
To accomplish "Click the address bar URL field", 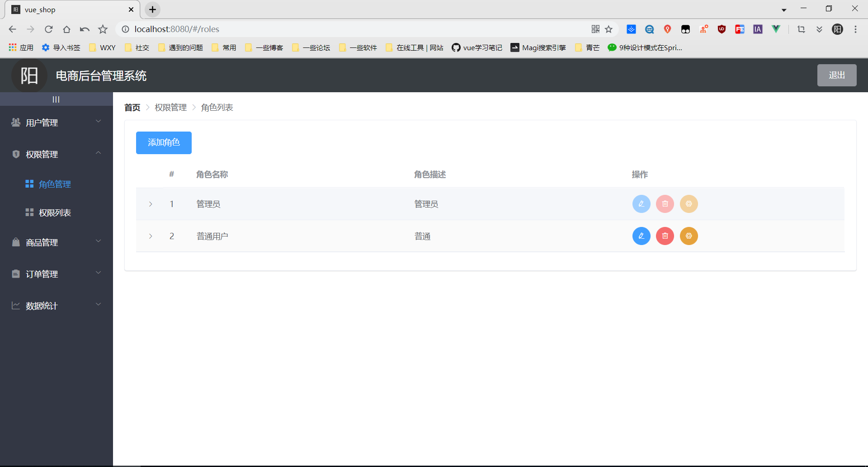I will tap(357, 29).
